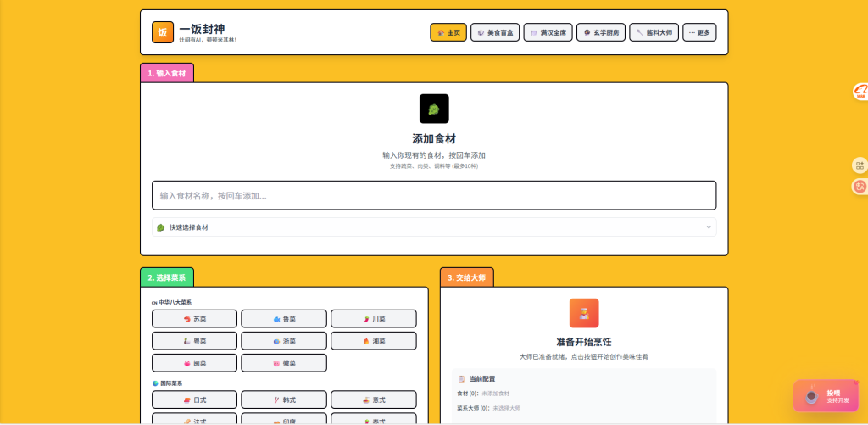
Task: Choose the 法式 cuisine button
Action: click(x=194, y=419)
